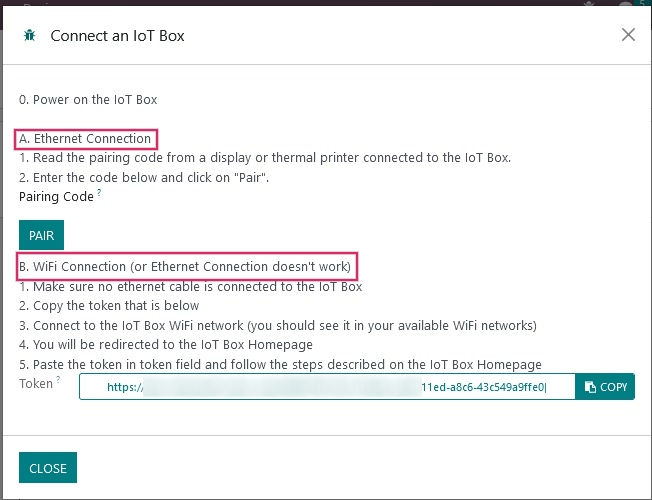
Task: Click the Token help question mark
Action: point(58,380)
